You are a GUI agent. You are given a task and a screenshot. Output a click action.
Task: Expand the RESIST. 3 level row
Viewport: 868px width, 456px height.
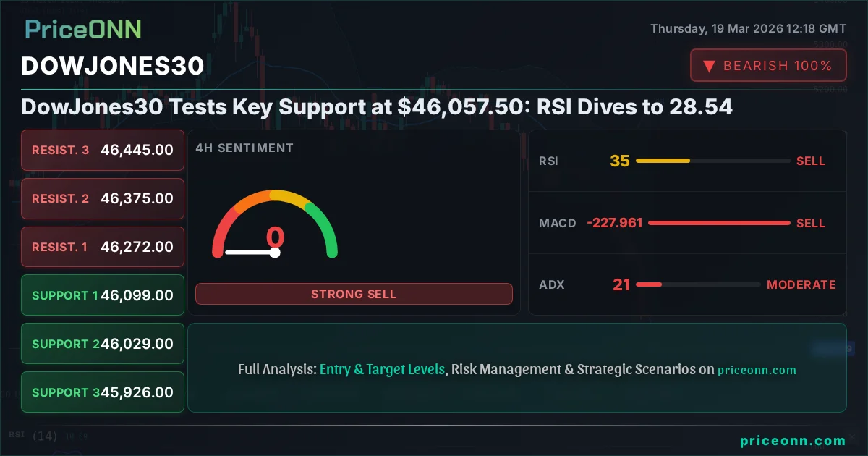(x=102, y=150)
